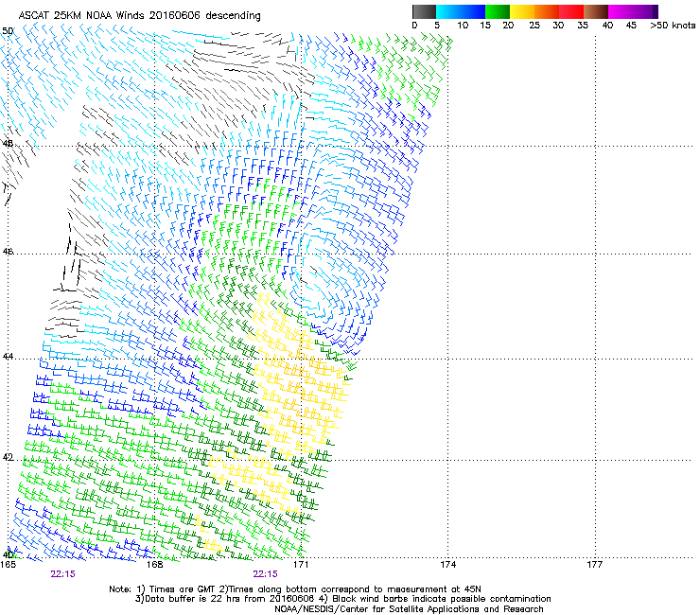The width and height of the screenshot is (700, 615).
Task: Click the latitude label '48'
Action: pyautogui.click(x=8, y=144)
